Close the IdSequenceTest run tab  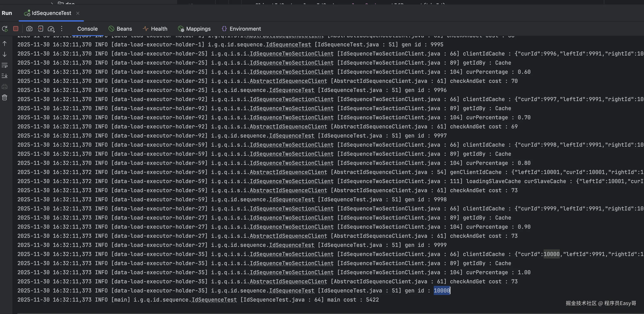[x=78, y=13]
